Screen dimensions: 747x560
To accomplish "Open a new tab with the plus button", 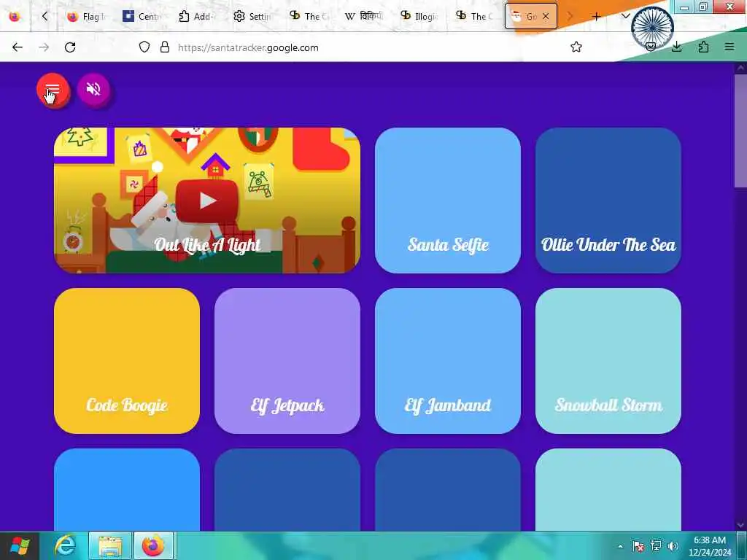I will coord(596,16).
